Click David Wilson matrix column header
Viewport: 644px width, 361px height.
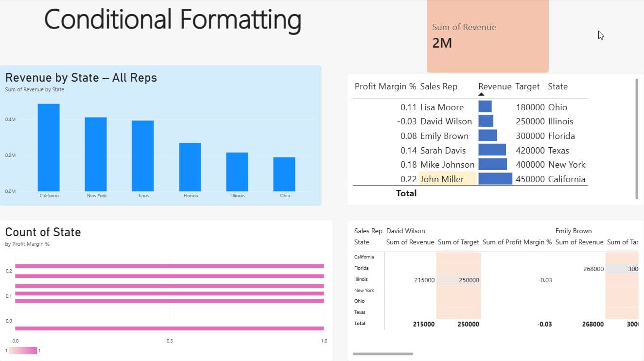tap(405, 231)
